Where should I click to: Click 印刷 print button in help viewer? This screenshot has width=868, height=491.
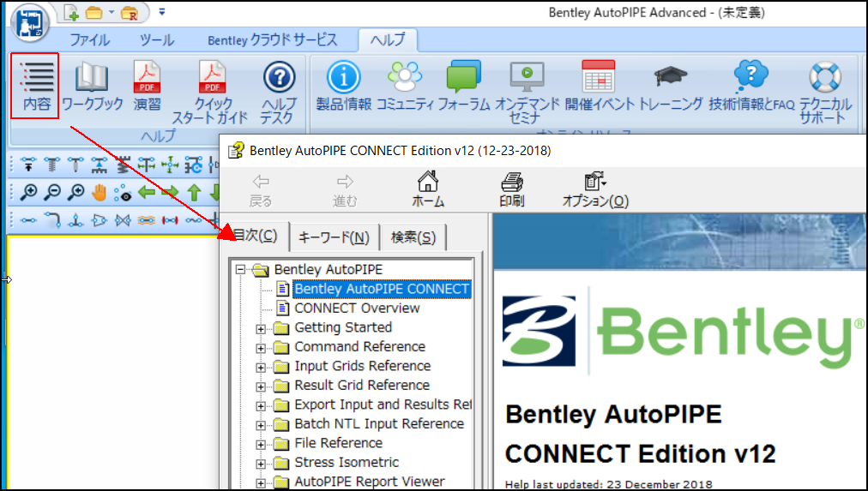pos(511,189)
